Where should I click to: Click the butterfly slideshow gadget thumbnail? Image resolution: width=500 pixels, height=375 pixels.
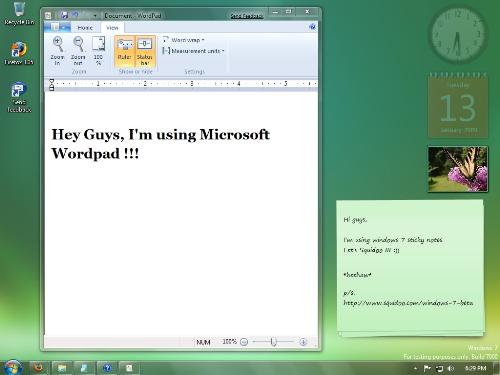point(458,169)
